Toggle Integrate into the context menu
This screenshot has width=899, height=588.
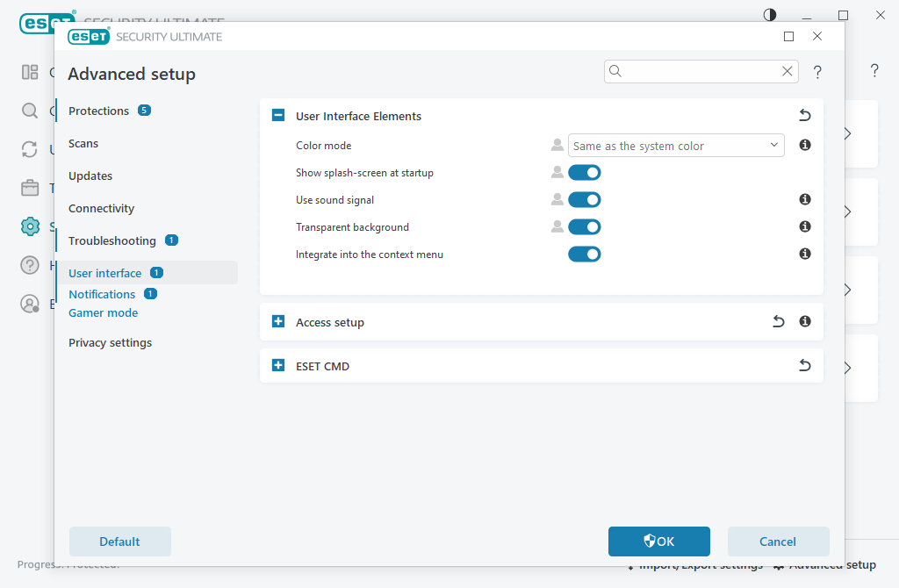pos(584,254)
